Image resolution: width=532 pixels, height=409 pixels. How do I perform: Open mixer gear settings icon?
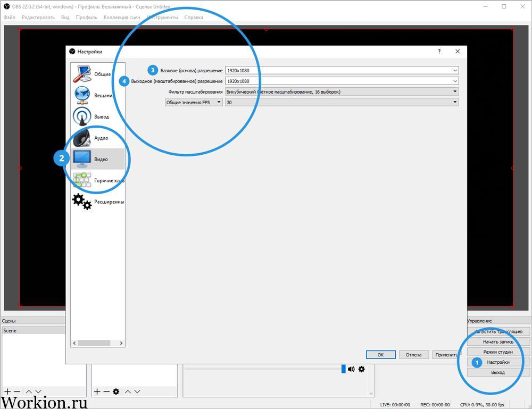362,369
